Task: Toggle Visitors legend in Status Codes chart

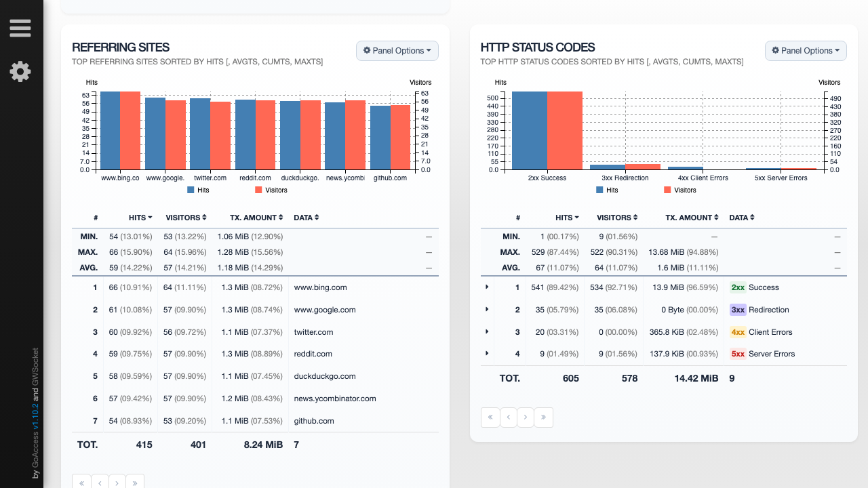Action: [680, 190]
